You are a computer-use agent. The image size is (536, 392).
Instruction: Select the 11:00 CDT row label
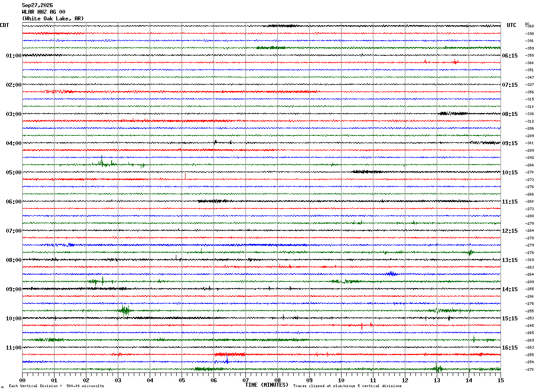point(14,348)
